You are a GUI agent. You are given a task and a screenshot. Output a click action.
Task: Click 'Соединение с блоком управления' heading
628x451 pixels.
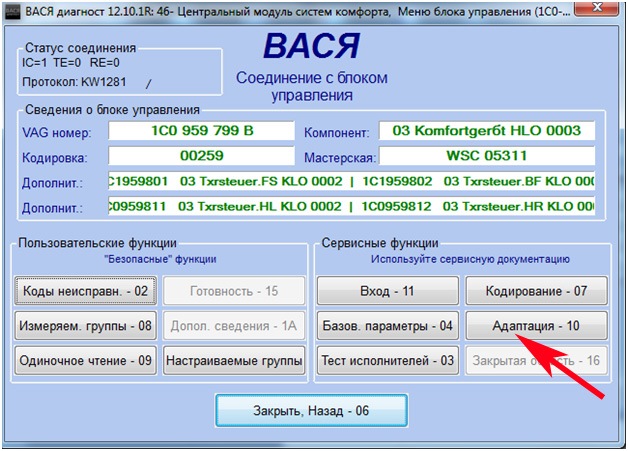[x=311, y=87]
